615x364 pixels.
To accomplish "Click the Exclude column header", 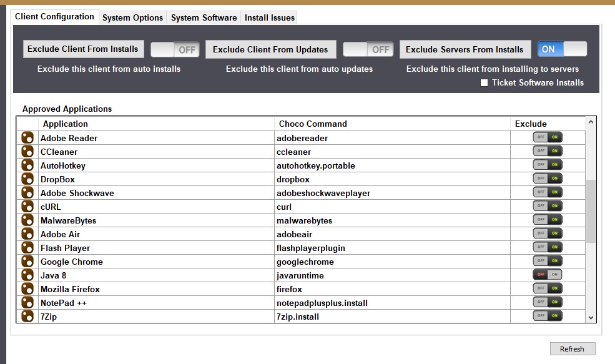I will click(x=548, y=124).
